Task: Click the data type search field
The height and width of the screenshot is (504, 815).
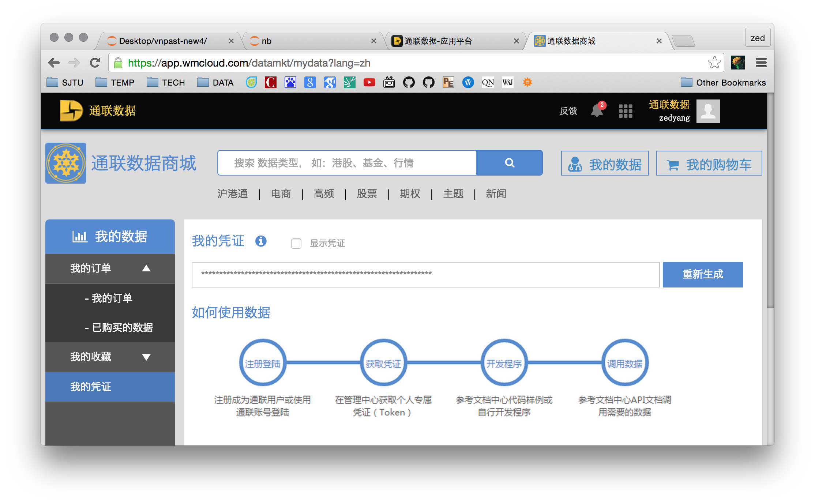Action: pyautogui.click(x=348, y=163)
